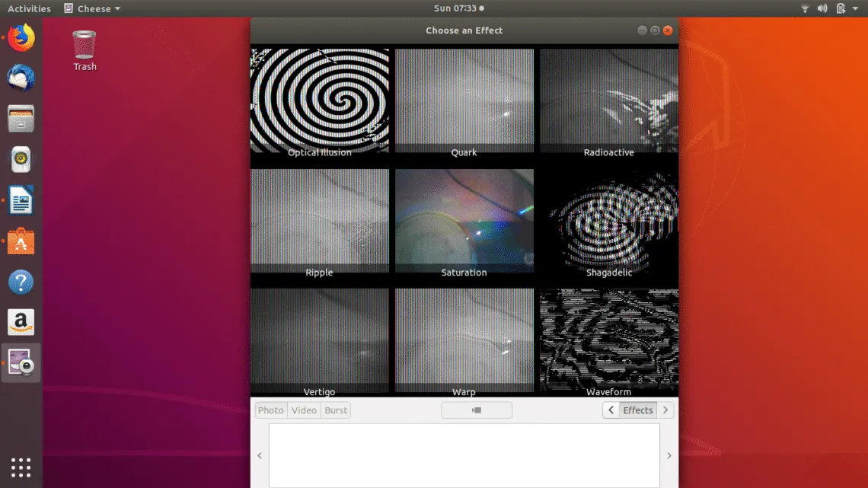This screenshot has height=488, width=868.
Task: Open Show Applications grid
Action: pyautogui.click(x=21, y=467)
